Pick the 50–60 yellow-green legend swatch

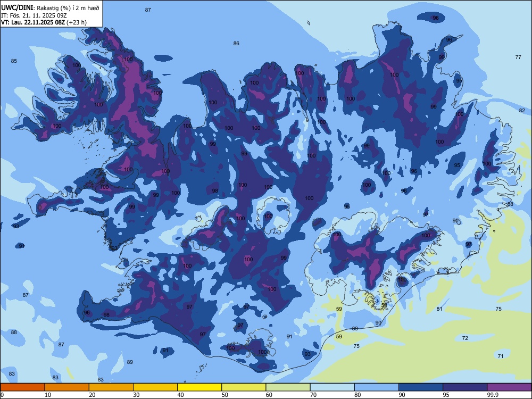(x=244, y=387)
